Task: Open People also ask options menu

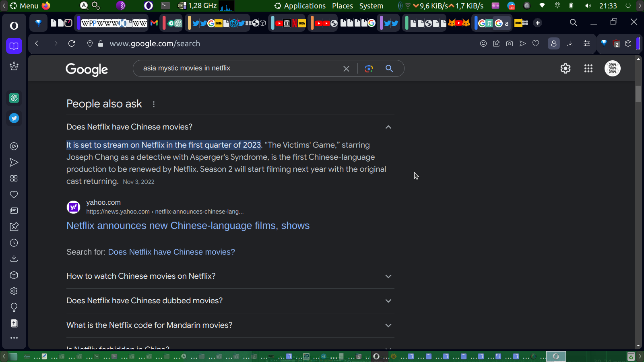Action: 154,104
